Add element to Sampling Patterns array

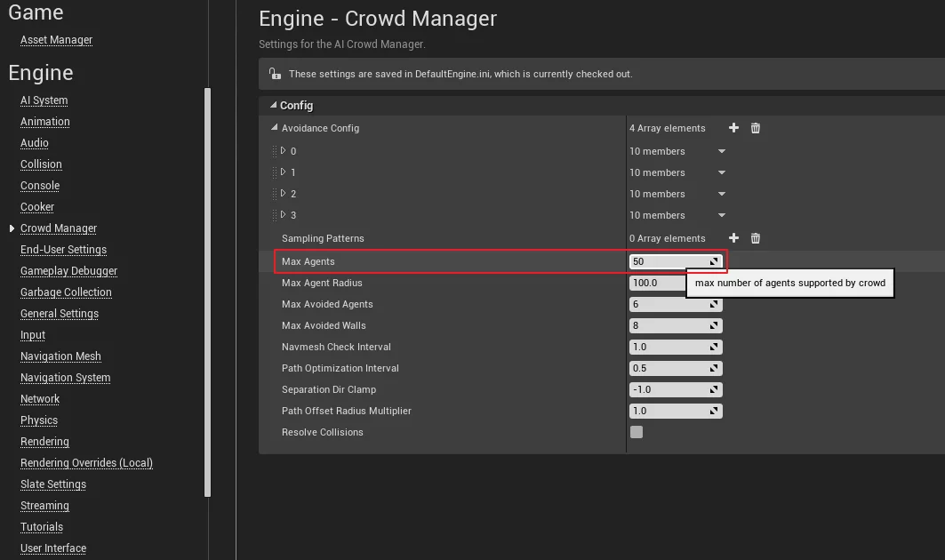click(x=733, y=238)
